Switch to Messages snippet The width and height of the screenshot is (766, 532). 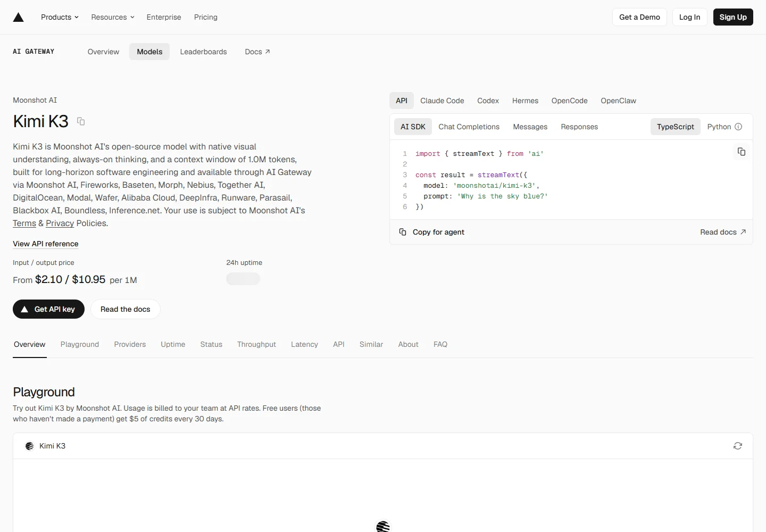click(x=530, y=127)
